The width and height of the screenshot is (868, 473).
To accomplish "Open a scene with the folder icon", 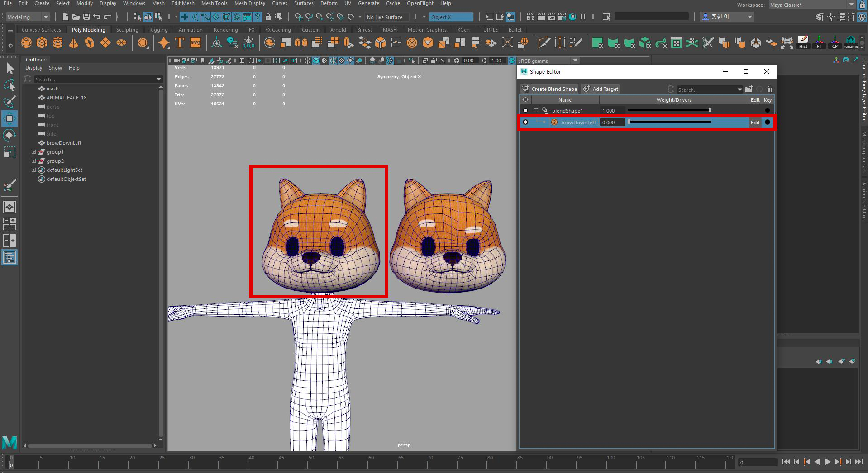I will click(76, 17).
